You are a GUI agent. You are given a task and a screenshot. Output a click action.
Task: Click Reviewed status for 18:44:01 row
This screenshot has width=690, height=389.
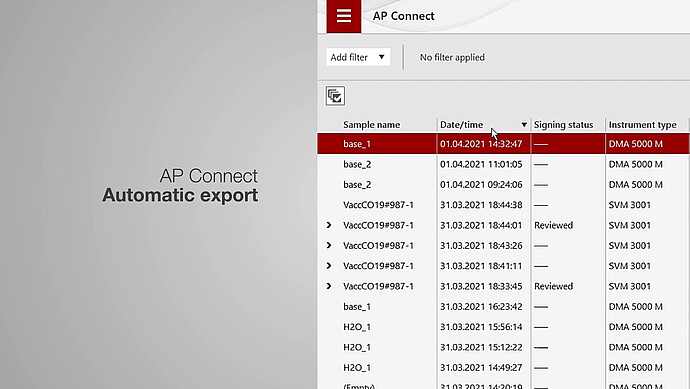(553, 225)
